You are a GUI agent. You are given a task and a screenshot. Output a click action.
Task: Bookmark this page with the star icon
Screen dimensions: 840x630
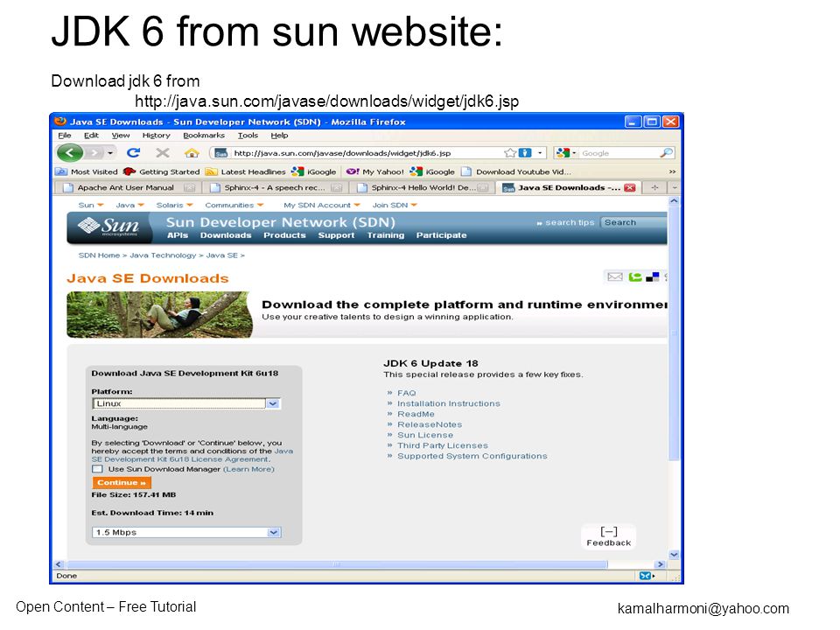(510, 153)
